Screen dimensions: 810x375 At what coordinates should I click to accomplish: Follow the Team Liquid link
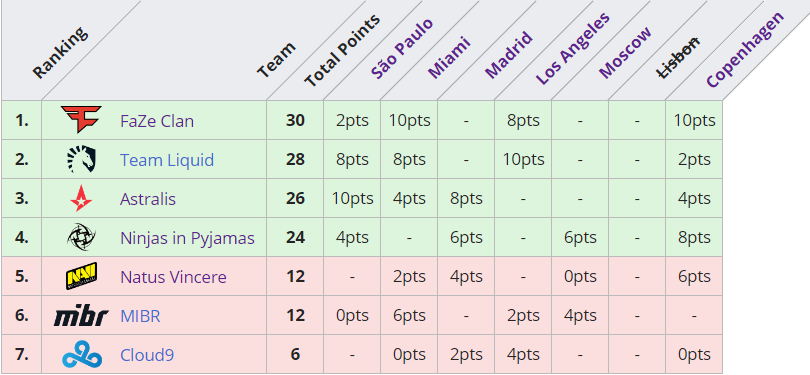(167, 160)
